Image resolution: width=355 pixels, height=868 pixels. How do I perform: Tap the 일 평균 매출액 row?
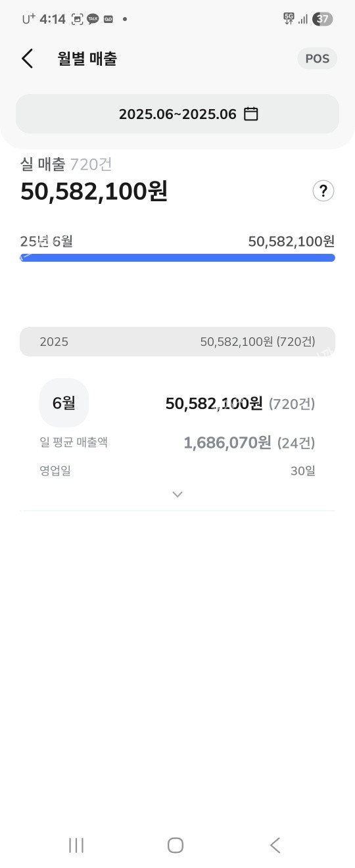pos(177,443)
